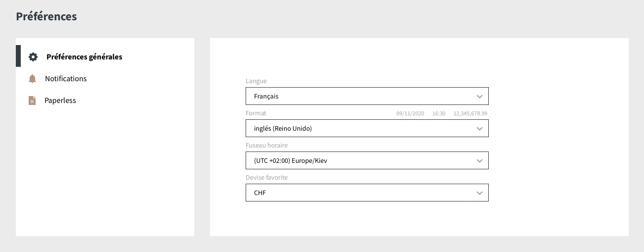The height and width of the screenshot is (252, 644).
Task: Select the Préférences générales menu item
Action: coord(84,57)
